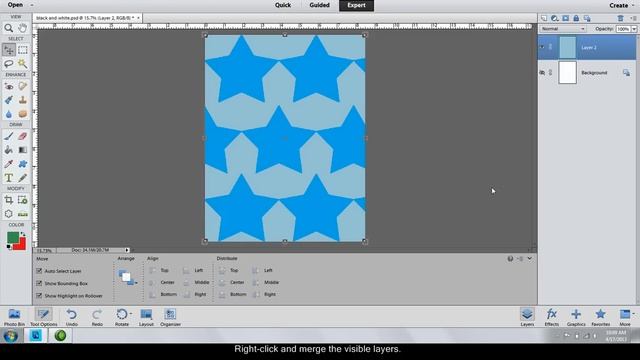Viewport: 640px width, 360px height.
Task: Select the Straighten tool
Action: coord(23,214)
